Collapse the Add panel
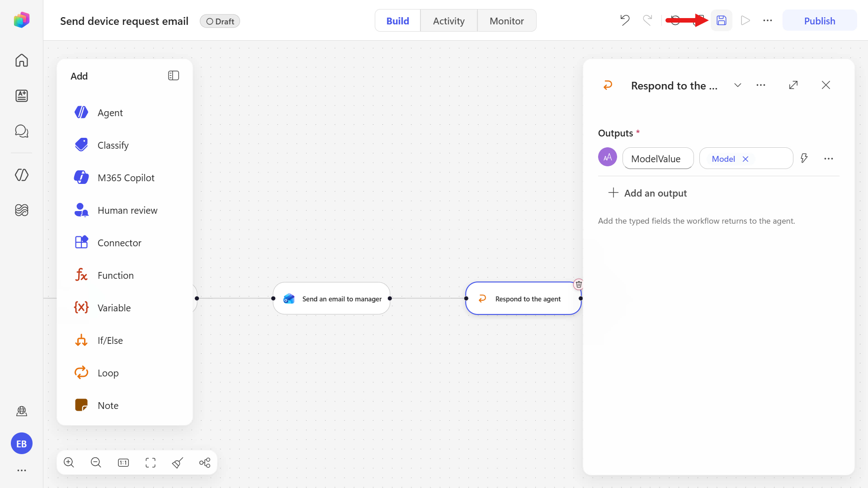The image size is (868, 488). [174, 76]
